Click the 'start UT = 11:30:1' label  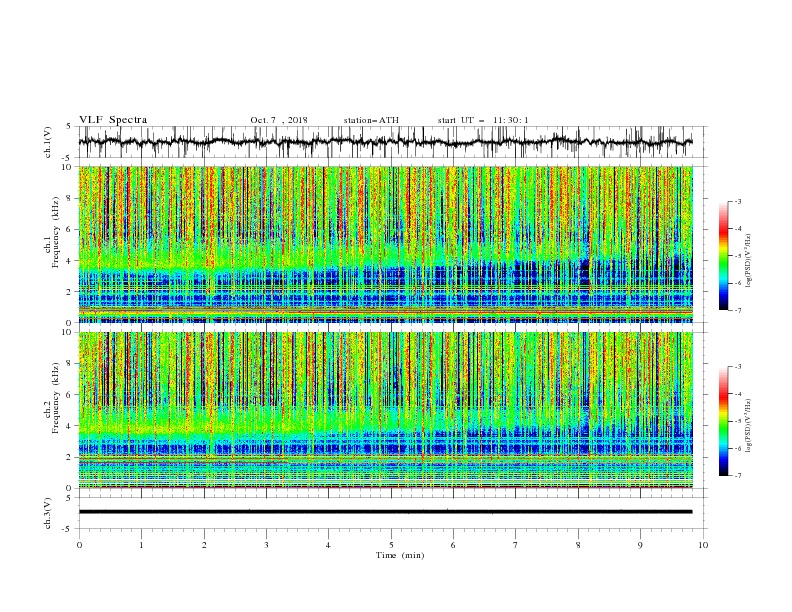pyautogui.click(x=483, y=120)
